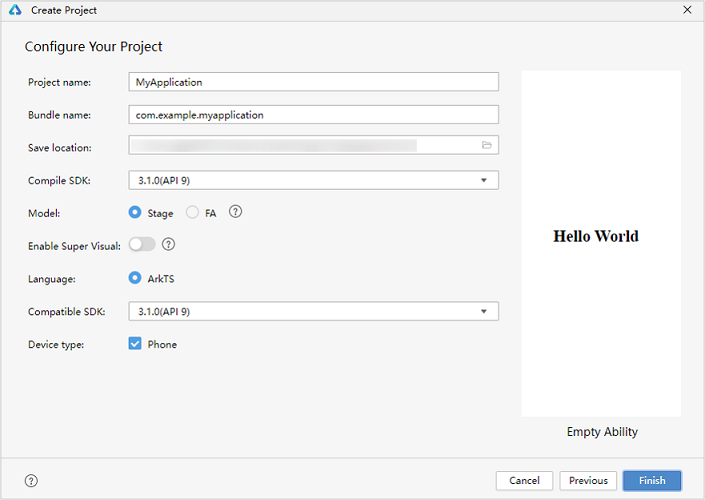The width and height of the screenshot is (705, 500).
Task: Click the Finish button
Action: pos(652,481)
